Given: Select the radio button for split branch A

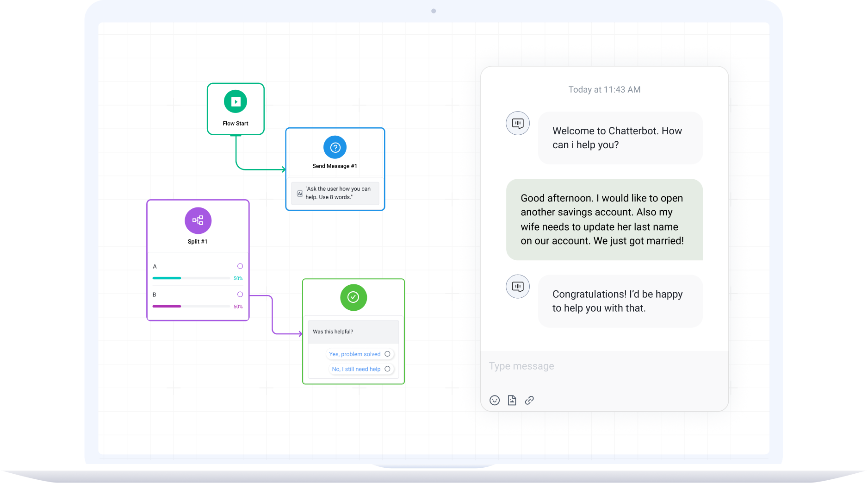Looking at the screenshot, I should [240, 266].
